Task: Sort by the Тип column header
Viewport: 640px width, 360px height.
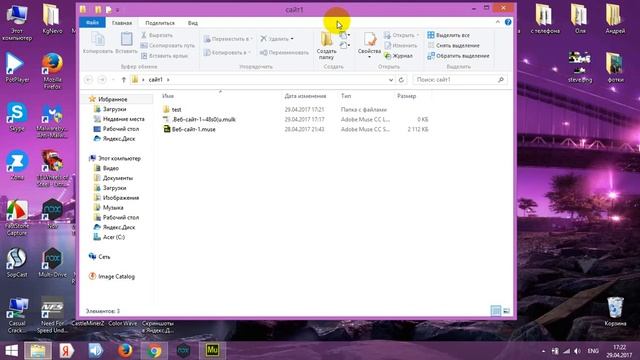Action: pos(346,96)
